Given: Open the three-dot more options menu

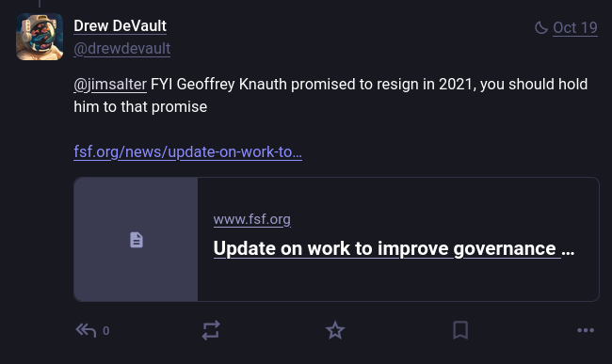Looking at the screenshot, I should click(586, 330).
